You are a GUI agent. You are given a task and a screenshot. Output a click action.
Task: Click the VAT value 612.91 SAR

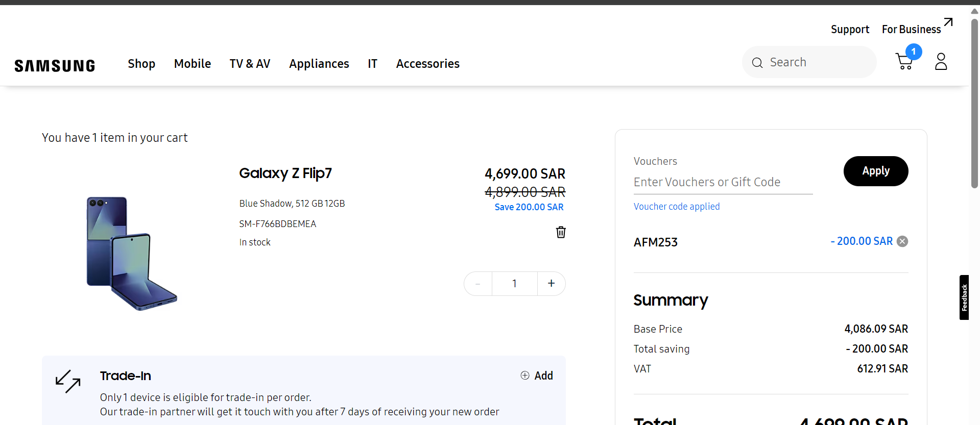coord(882,369)
